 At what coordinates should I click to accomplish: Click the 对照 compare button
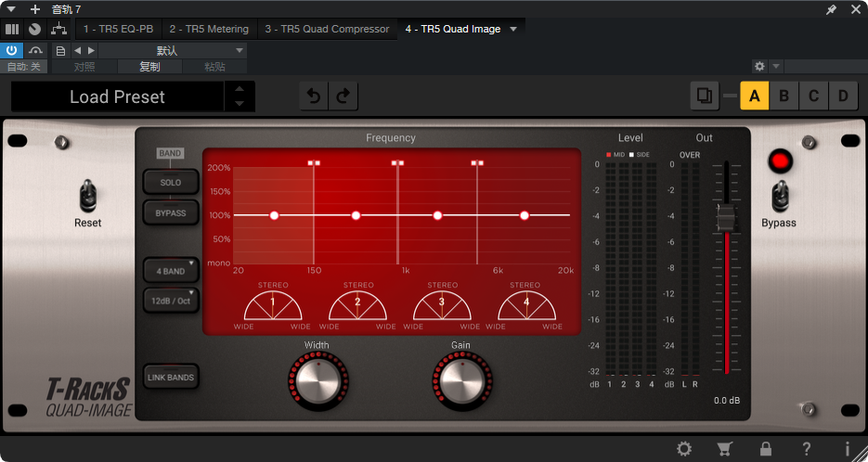84,67
